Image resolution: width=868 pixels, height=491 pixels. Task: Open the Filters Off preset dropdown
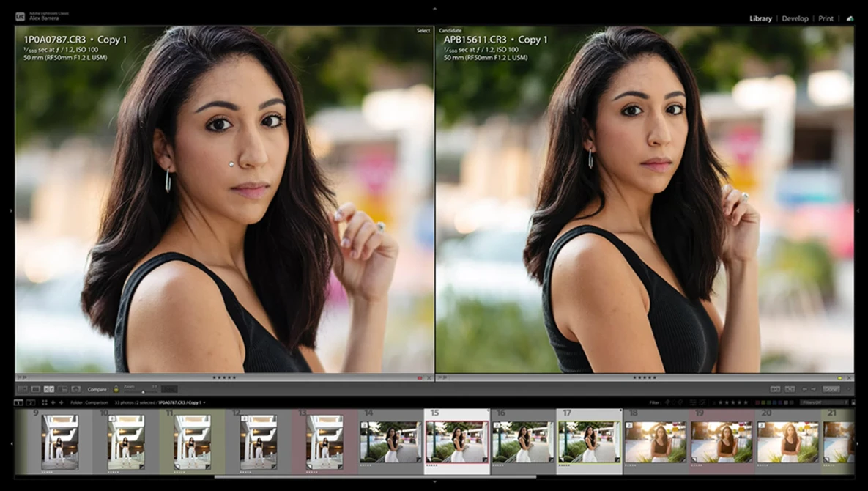tap(824, 402)
